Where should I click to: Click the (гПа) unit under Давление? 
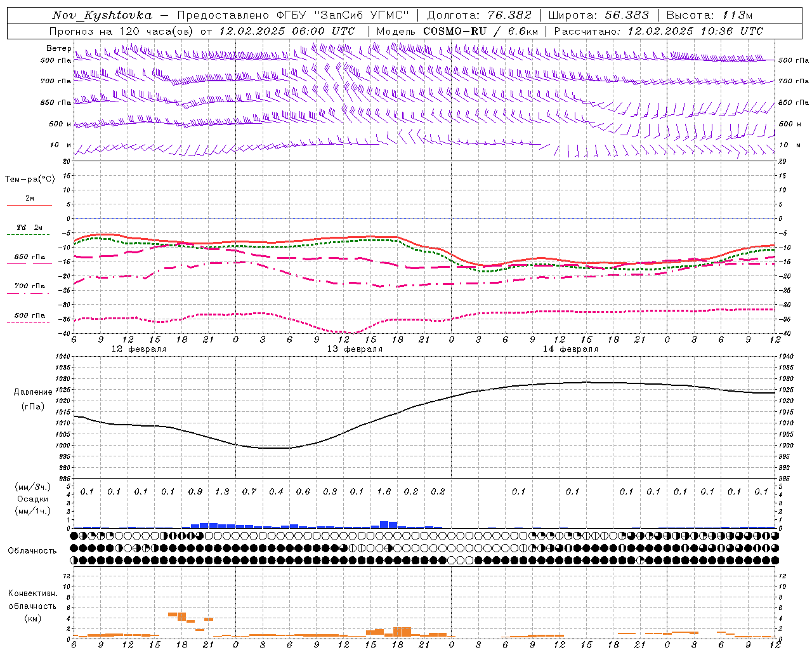pyautogui.click(x=33, y=407)
